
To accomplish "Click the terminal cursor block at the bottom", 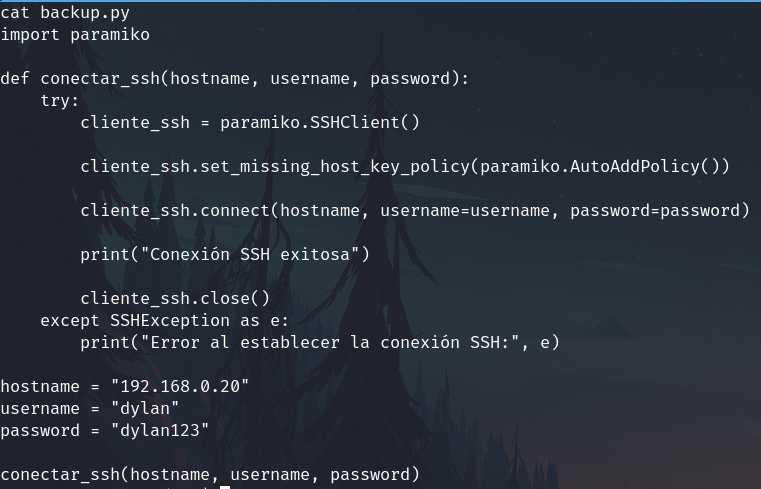I will [225, 487].
